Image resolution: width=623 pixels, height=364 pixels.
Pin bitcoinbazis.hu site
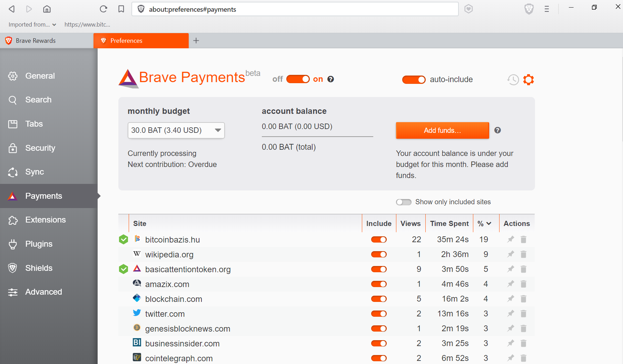point(511,239)
